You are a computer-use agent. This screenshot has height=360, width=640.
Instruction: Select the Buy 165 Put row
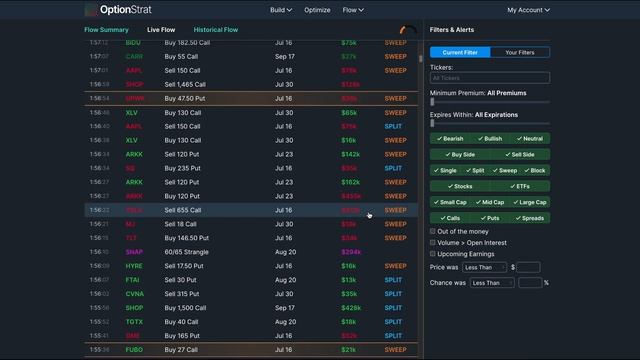(251, 336)
